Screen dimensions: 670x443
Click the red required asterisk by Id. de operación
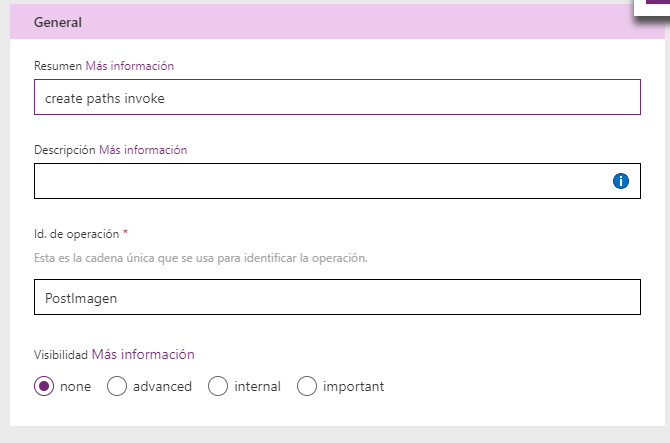(125, 233)
